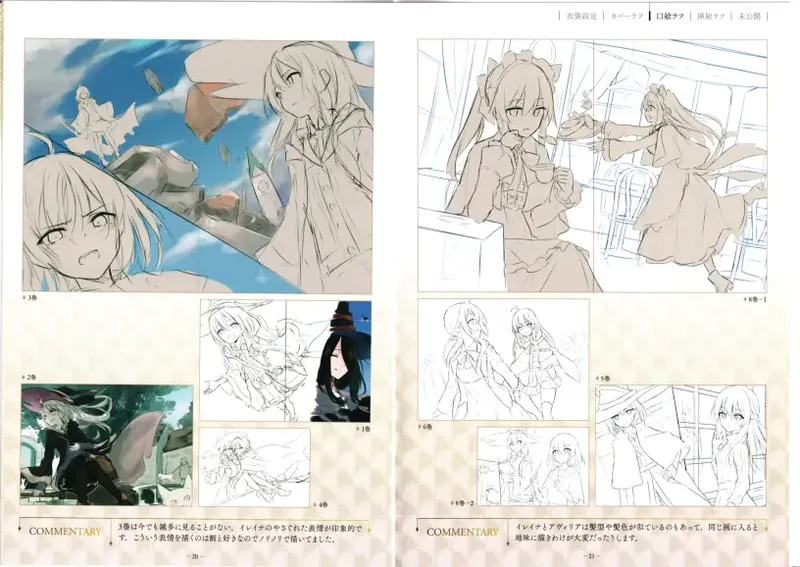This screenshot has width=800, height=567.
Task: Click the 5巻 caption label
Action: point(603,379)
